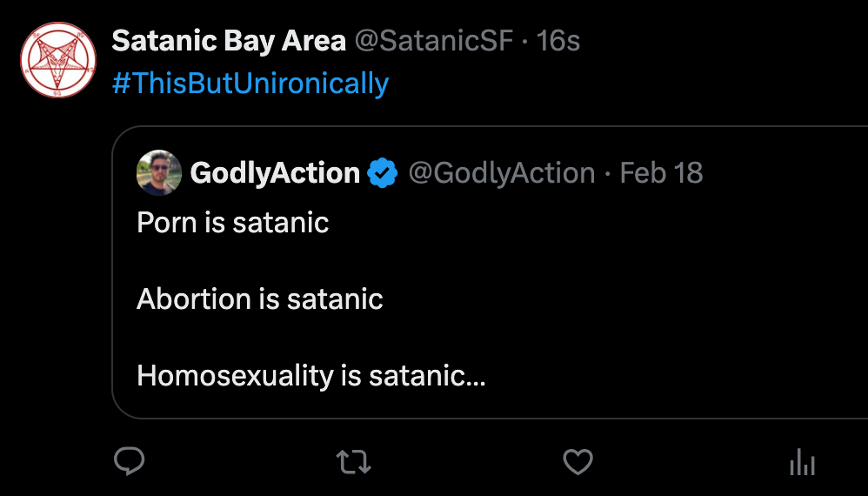868x496 pixels.
Task: Click the ellipsis ending the quoted text
Action: [x=477, y=376]
